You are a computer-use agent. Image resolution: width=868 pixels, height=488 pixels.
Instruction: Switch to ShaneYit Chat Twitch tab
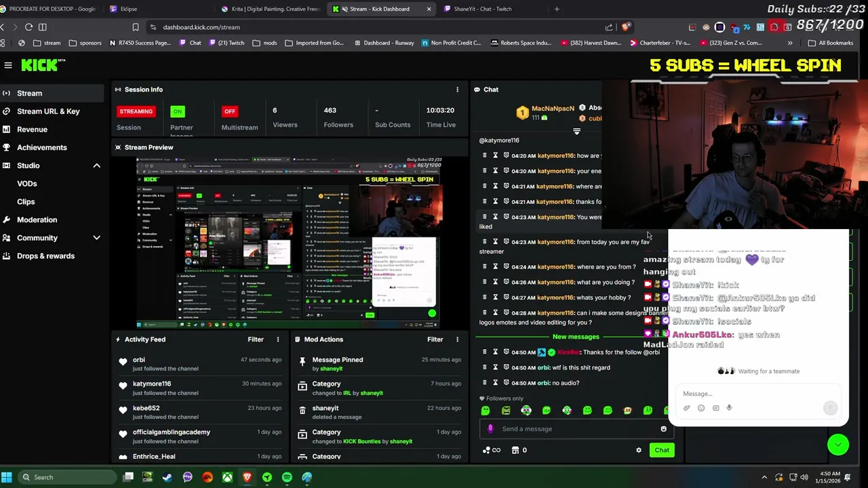(483, 9)
